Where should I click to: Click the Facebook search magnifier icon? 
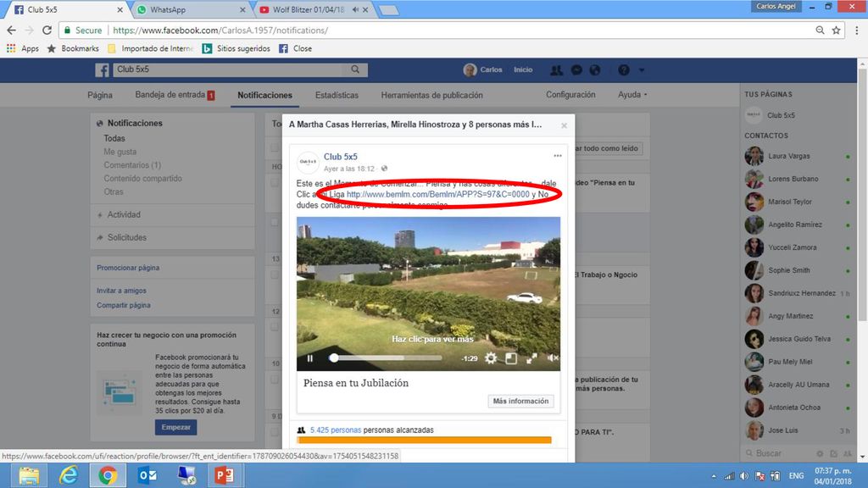pos(355,69)
